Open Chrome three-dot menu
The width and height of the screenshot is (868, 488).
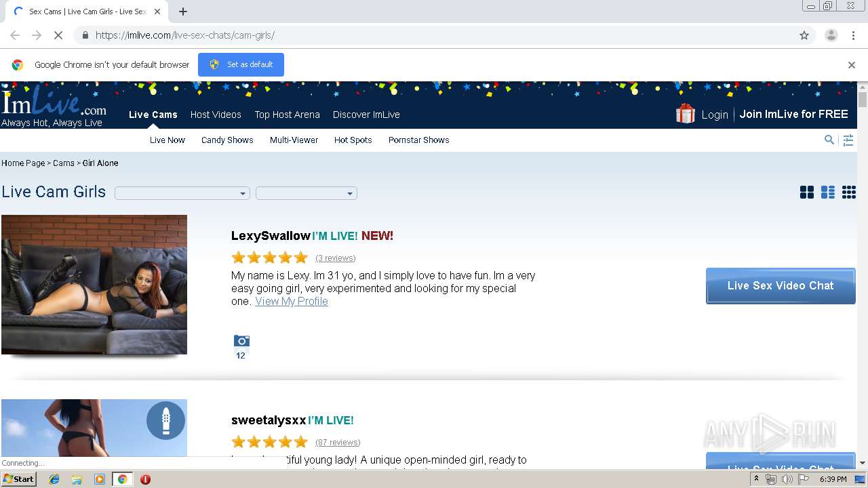[x=853, y=35]
